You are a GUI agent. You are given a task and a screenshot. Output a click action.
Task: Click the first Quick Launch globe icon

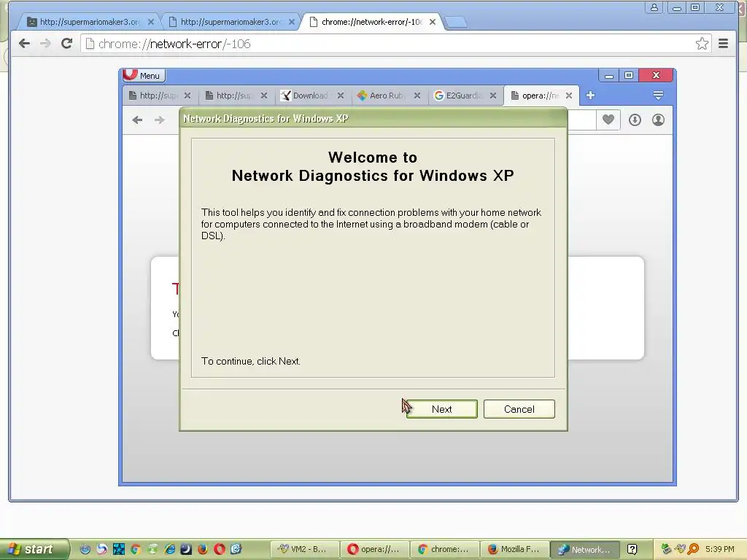[85, 549]
